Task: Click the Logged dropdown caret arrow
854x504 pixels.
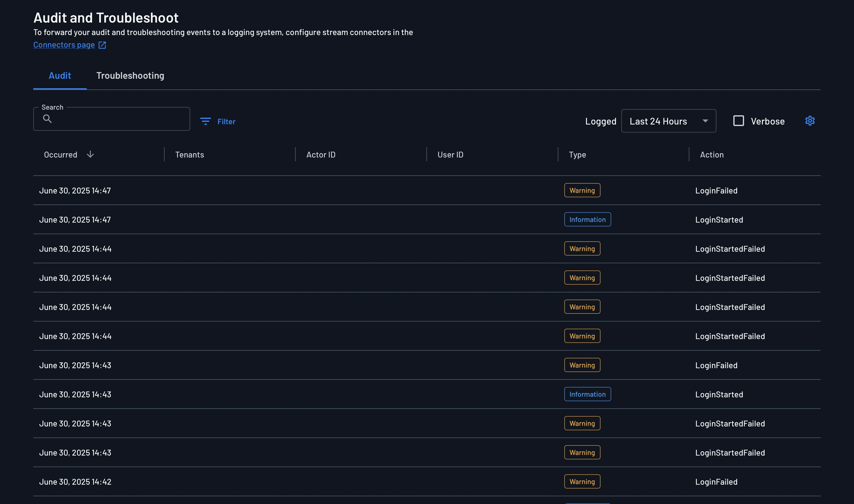Action: click(x=705, y=121)
